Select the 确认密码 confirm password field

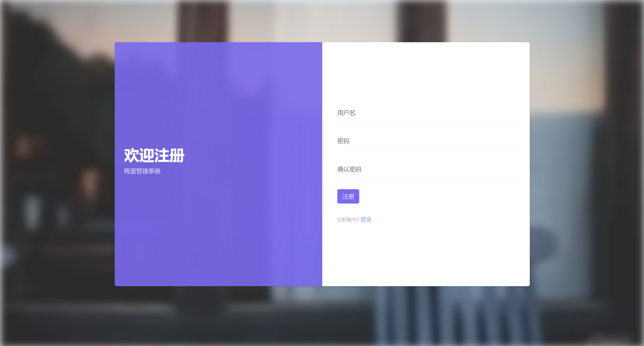pyautogui.click(x=428, y=170)
